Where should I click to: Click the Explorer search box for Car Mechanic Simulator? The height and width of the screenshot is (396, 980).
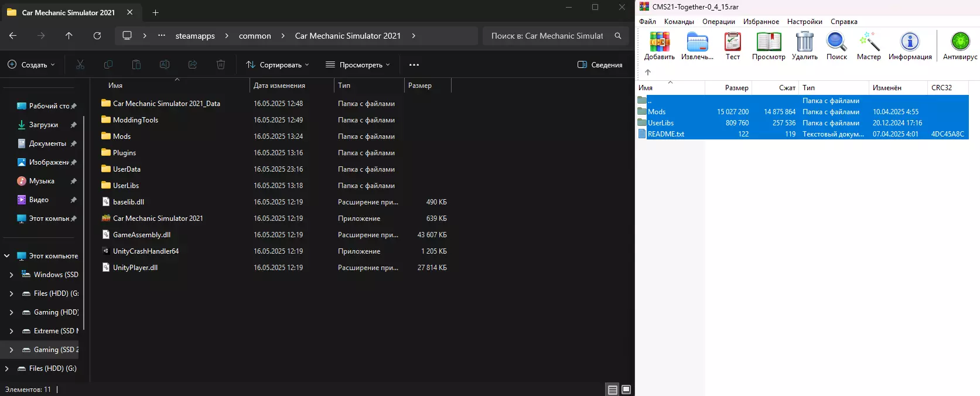pos(547,36)
